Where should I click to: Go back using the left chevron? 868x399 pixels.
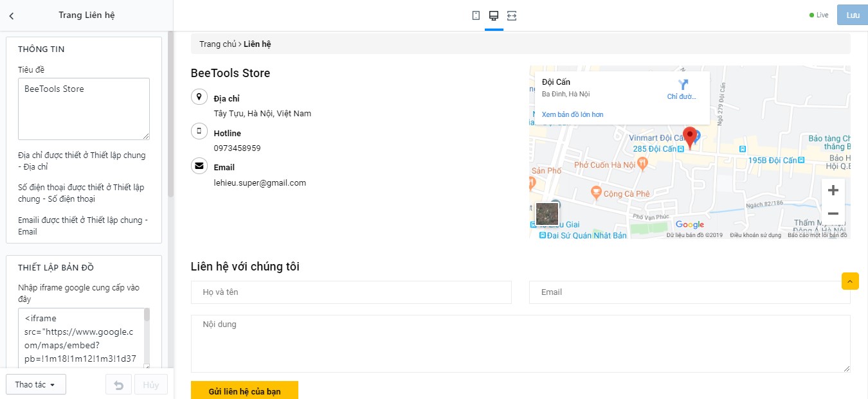click(12, 15)
